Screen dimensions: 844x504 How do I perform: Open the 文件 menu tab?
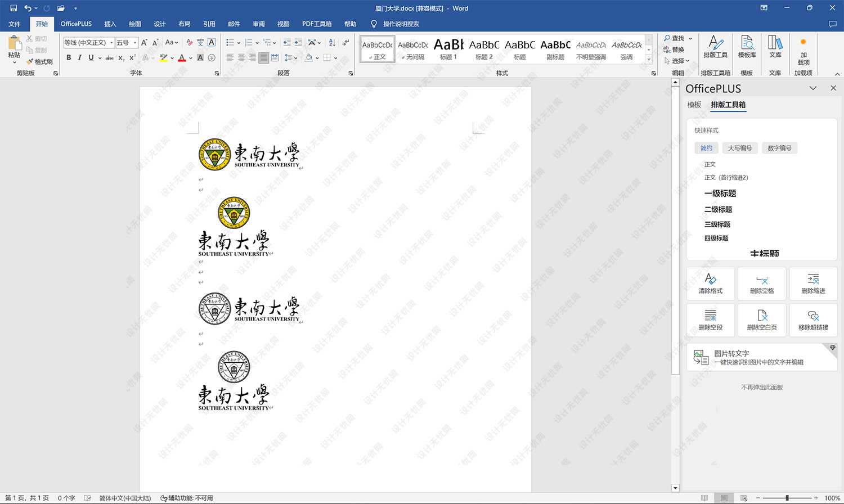[15, 24]
